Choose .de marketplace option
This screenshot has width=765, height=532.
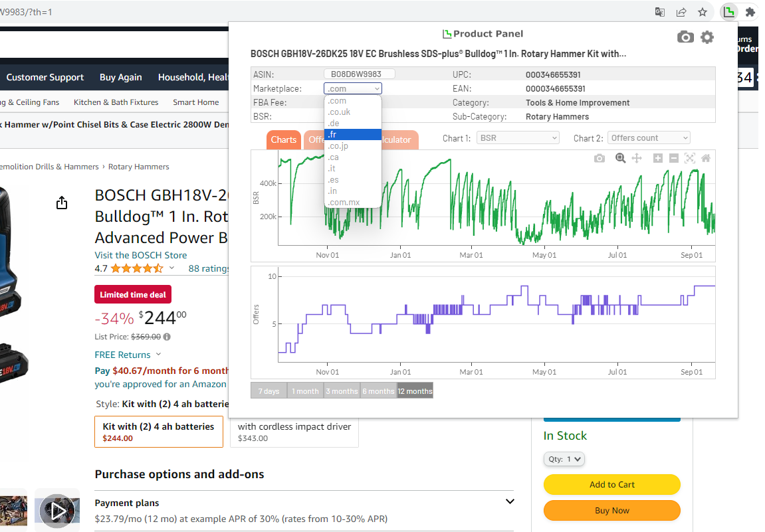pos(353,124)
